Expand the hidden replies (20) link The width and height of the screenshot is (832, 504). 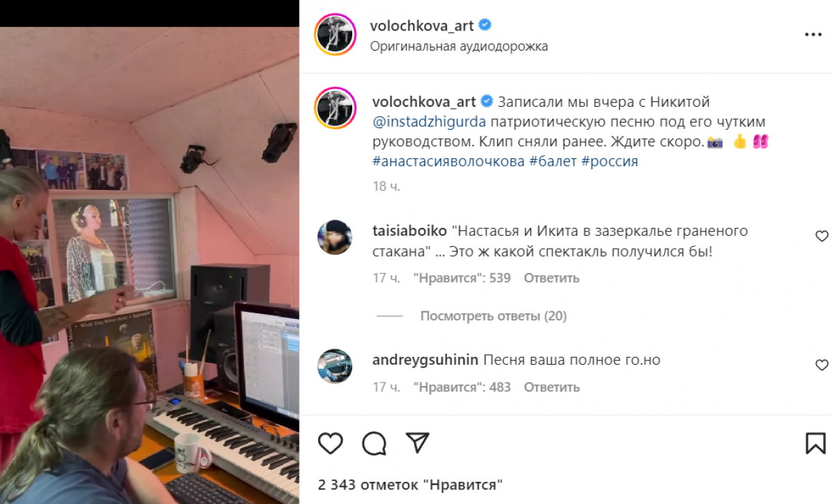click(493, 316)
